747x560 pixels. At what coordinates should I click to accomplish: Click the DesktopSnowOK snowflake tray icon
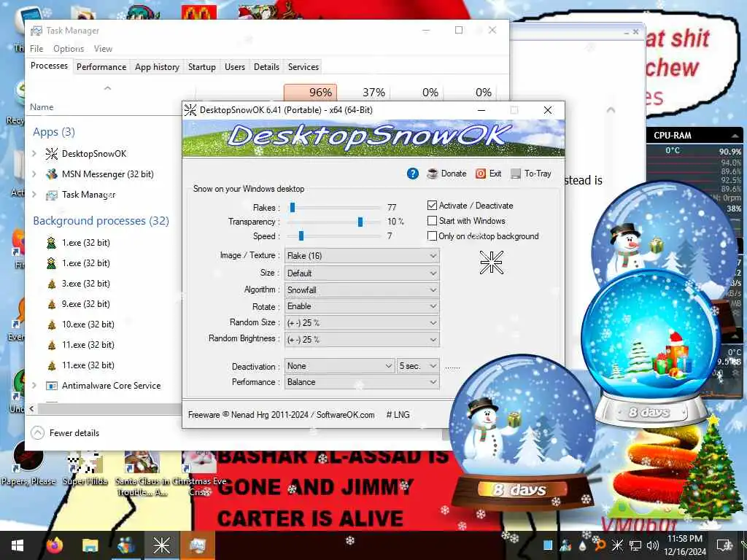click(x=617, y=545)
